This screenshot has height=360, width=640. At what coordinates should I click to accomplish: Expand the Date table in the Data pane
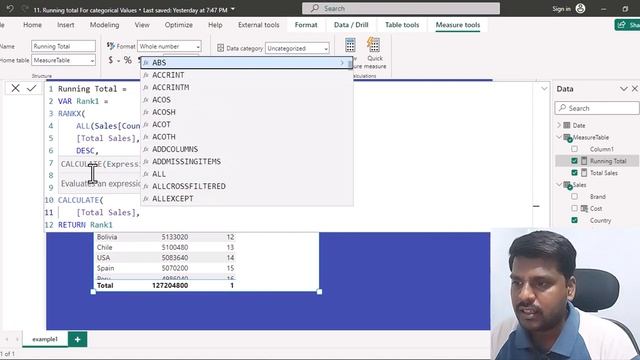(559, 125)
